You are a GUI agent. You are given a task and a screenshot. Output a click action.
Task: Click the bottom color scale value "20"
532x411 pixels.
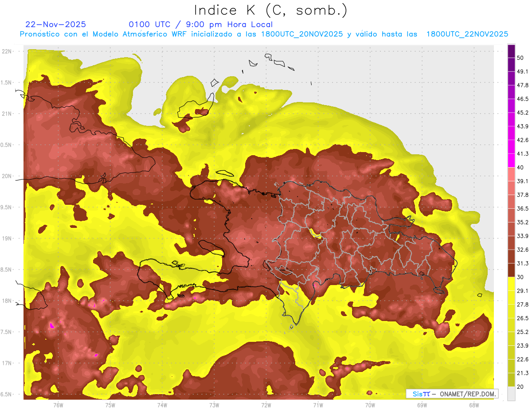[x=520, y=387]
